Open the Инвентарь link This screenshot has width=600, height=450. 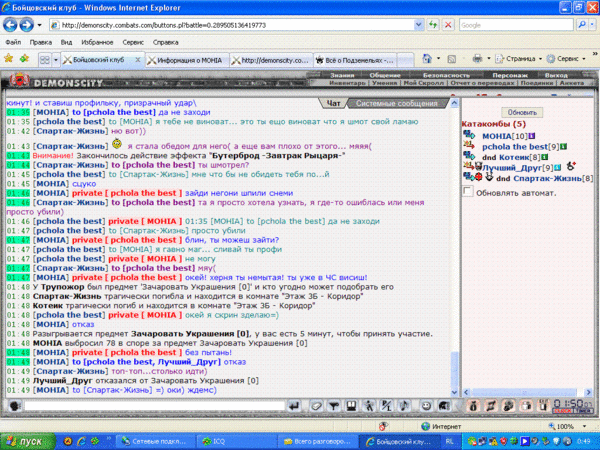coord(347,83)
